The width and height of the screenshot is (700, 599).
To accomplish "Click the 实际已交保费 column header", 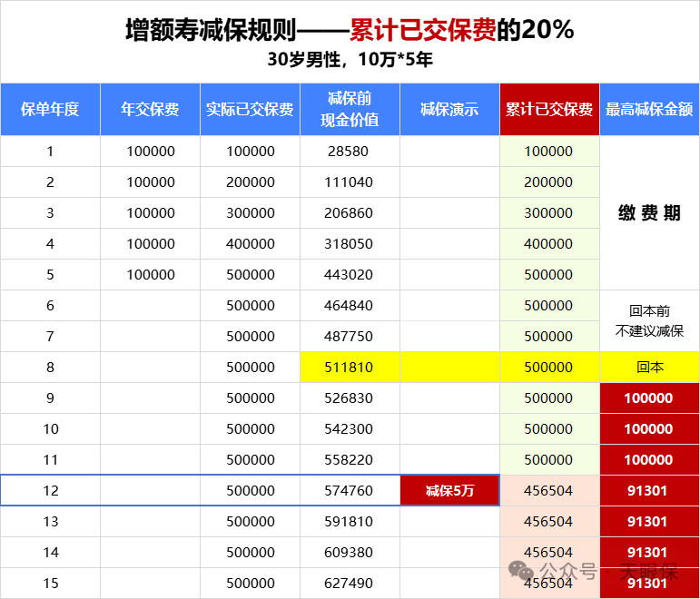I will tap(250, 110).
